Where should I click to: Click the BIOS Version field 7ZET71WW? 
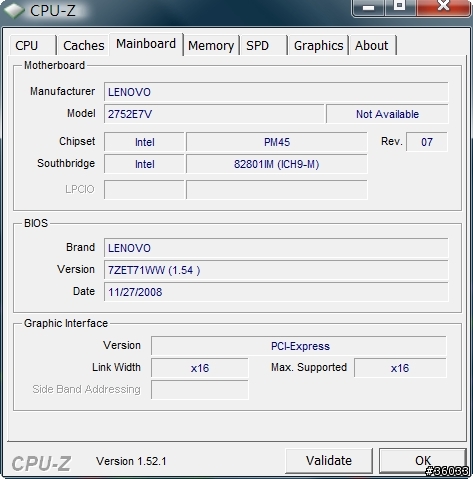(x=276, y=270)
